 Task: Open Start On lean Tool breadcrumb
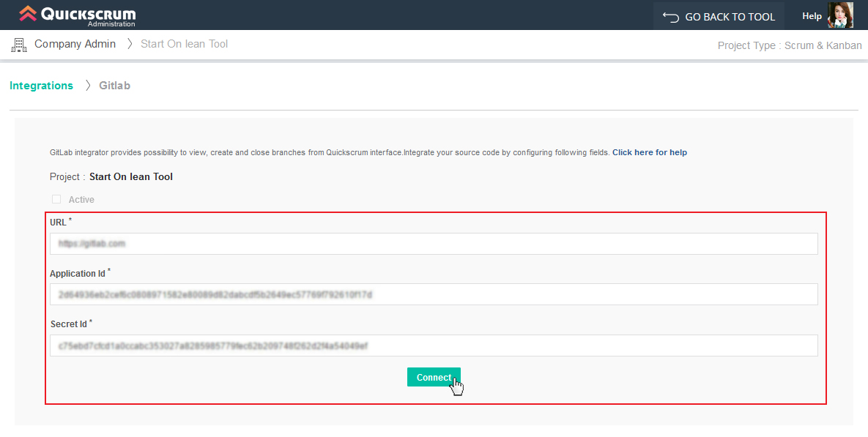(x=185, y=44)
